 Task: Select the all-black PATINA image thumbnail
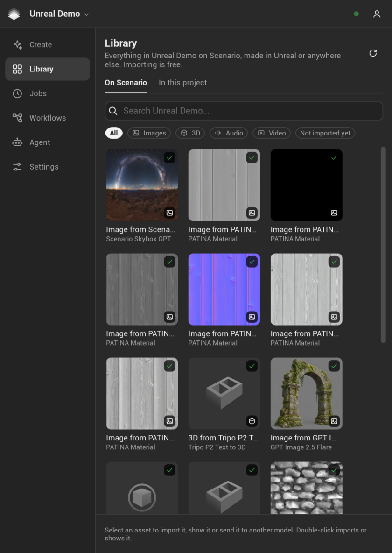(307, 185)
